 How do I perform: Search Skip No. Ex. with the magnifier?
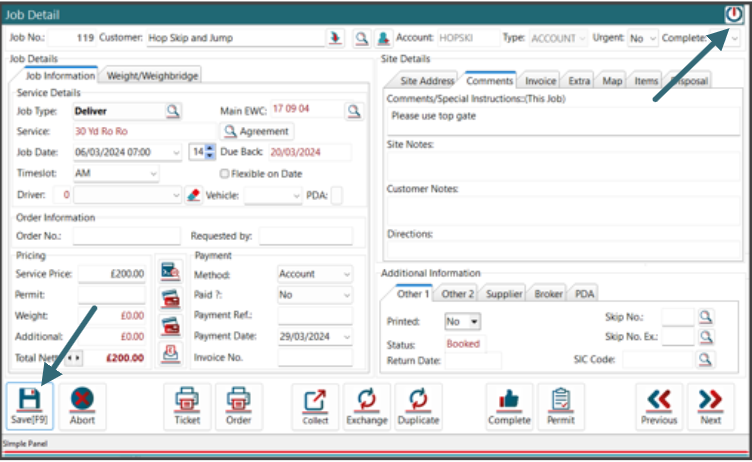[705, 337]
